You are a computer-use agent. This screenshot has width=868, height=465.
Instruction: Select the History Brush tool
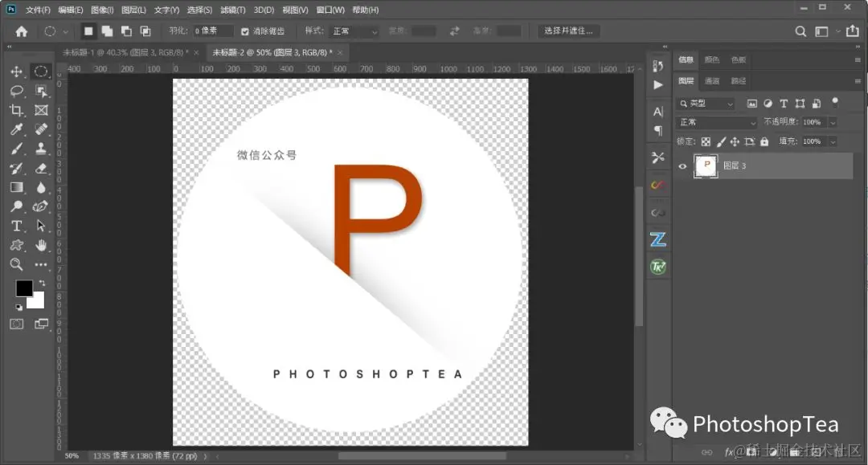pos(17,168)
